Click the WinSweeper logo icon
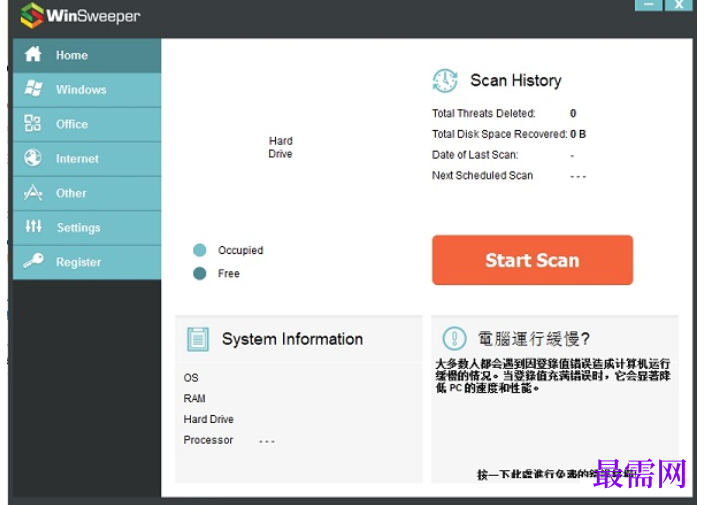The image size is (705, 505). (32, 15)
